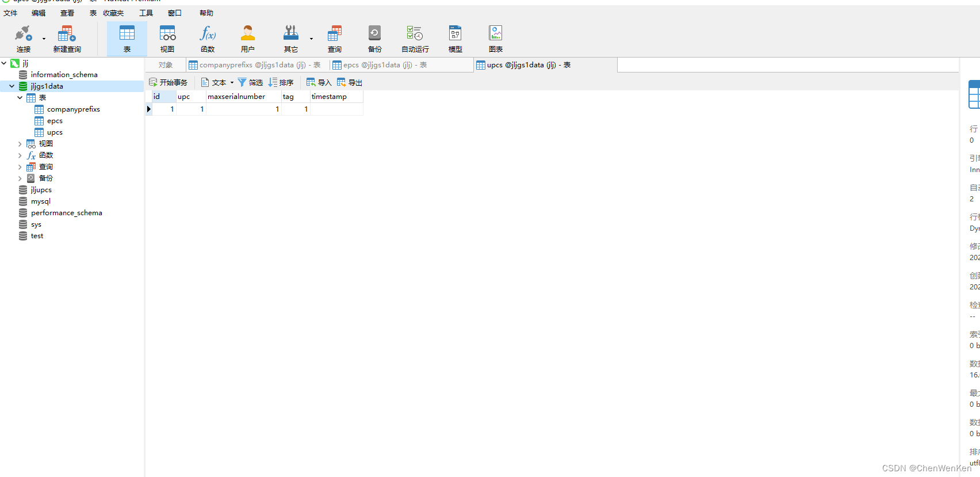Viewport: 980px width, 477px height.
Task: Select the Table (表) toolbar icon
Action: [127, 39]
